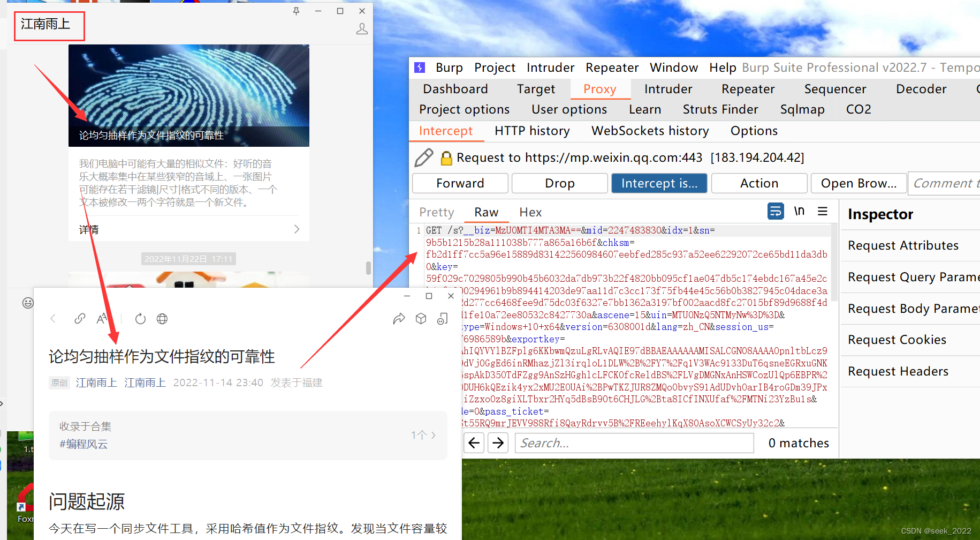Open the Action dropdown button
Viewport: 980px width, 540px height.
point(759,183)
